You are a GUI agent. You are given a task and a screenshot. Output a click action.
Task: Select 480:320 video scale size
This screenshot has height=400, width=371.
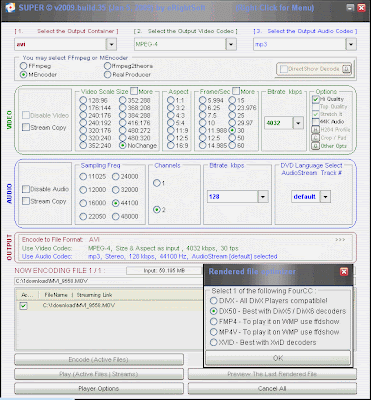(x=123, y=138)
